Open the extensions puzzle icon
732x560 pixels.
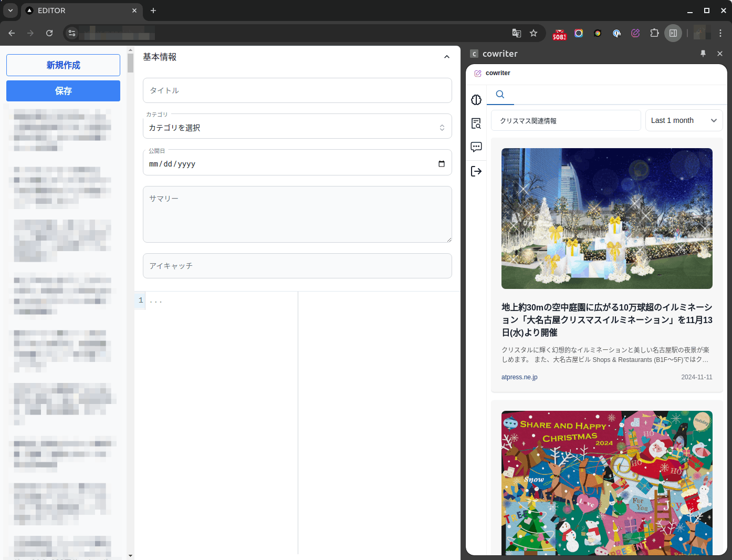[x=654, y=33]
